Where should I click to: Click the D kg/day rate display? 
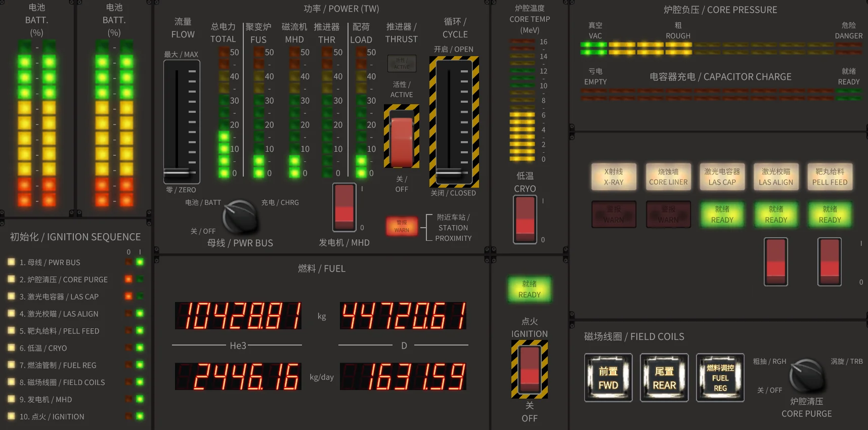(403, 376)
